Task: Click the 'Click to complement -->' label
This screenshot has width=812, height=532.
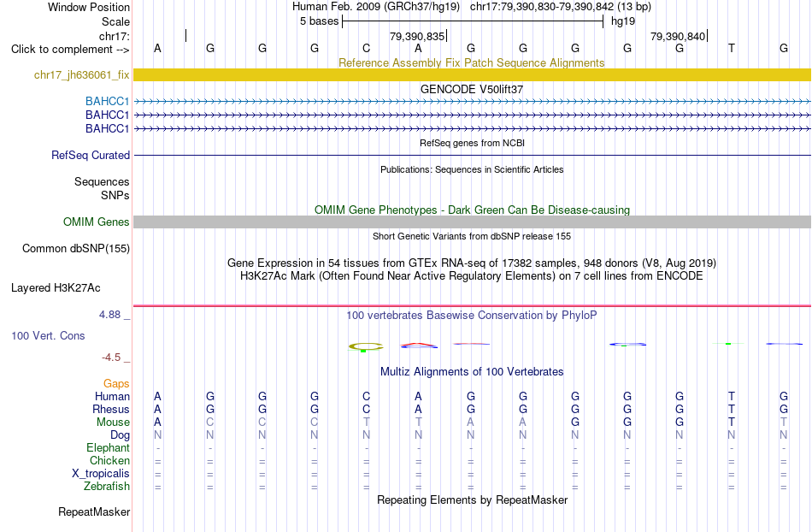Action: click(70, 50)
